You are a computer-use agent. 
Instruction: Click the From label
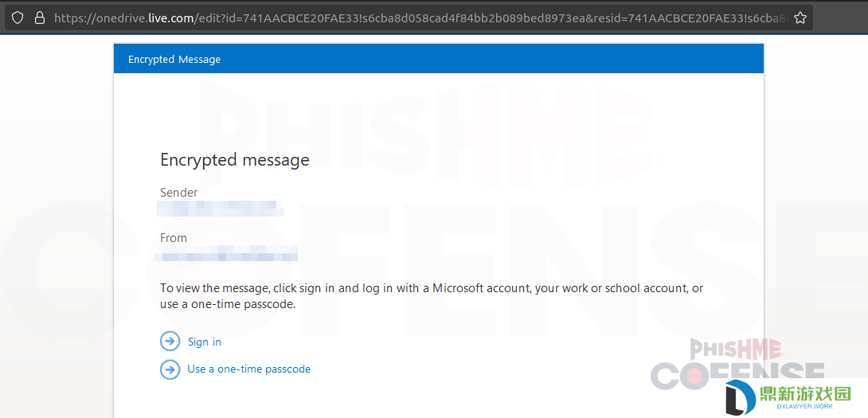tap(174, 238)
